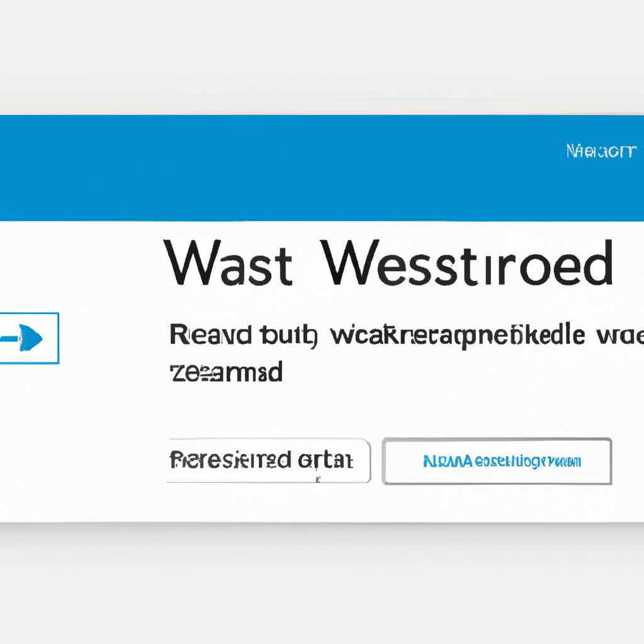Click the word "buth" in the description
Screen dimensions: 644x644
[x=289, y=337]
